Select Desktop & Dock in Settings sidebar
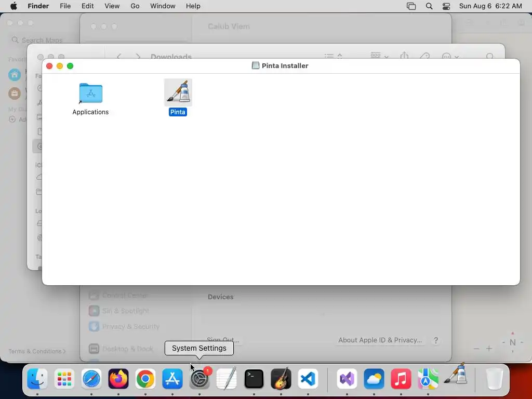The image size is (532, 399). point(121,349)
